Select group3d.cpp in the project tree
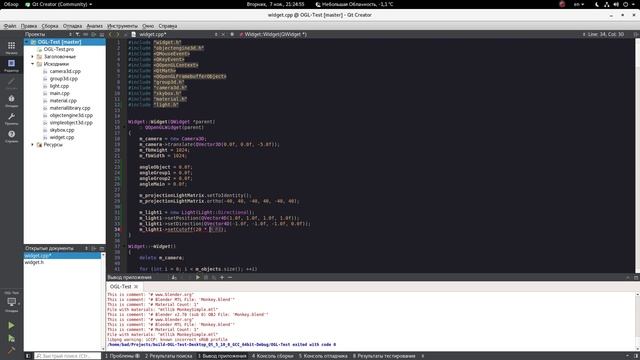640x360 pixels. [63, 79]
